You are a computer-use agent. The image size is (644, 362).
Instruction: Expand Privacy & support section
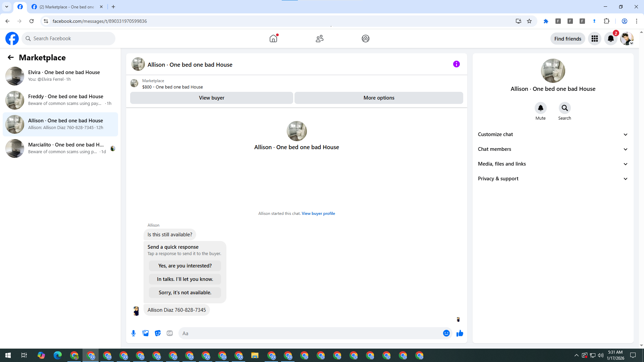coord(552,179)
